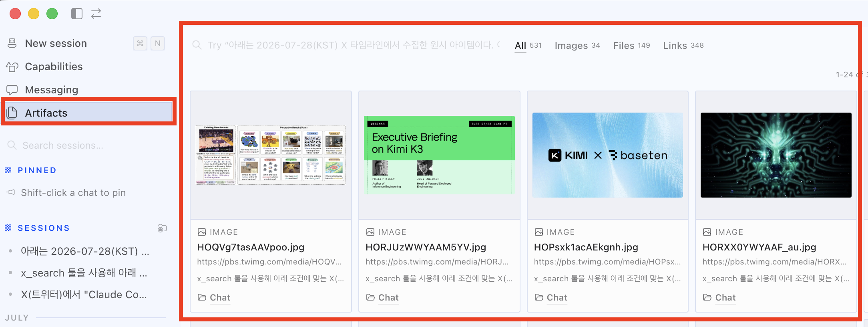The width and height of the screenshot is (868, 327).
Task: Open the benchmark chart thumbnail HOQVg7tasAAVpoo
Action: [271, 155]
